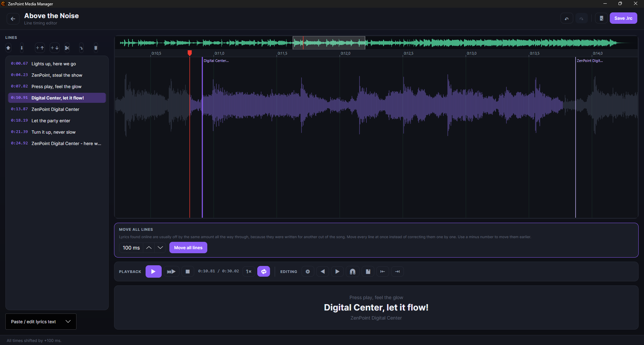Delete the selected line with trash icon

point(96,48)
